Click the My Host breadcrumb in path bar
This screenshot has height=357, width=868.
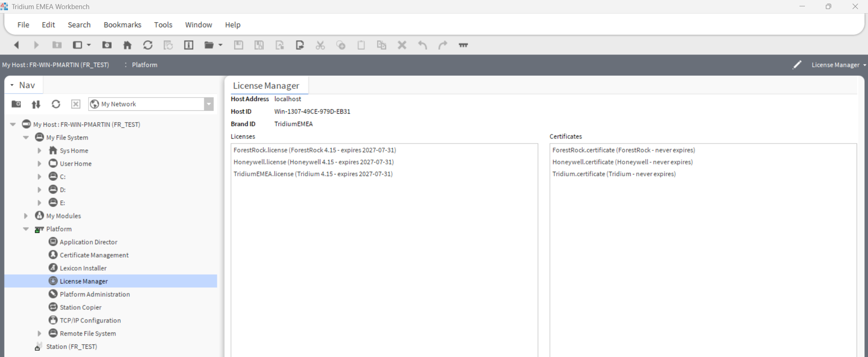point(56,65)
